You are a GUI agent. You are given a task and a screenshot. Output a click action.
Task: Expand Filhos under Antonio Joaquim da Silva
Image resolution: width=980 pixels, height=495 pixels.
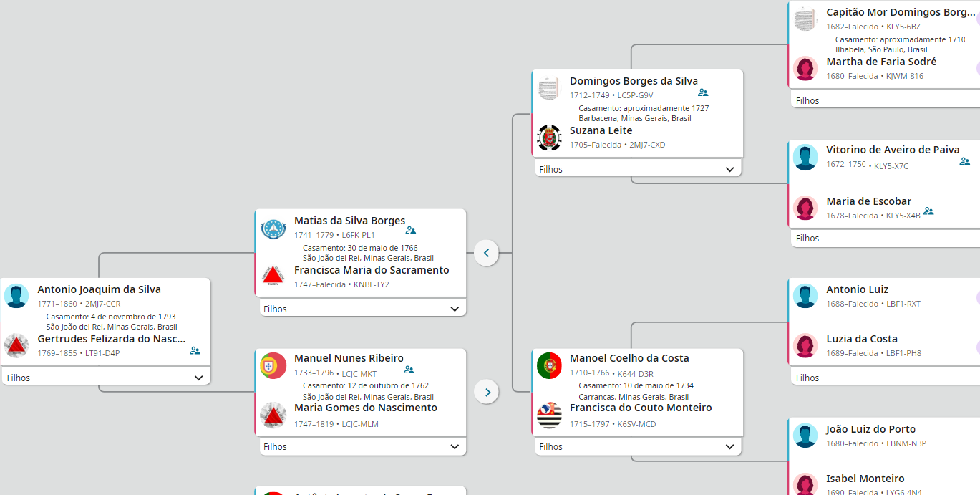[x=198, y=378]
